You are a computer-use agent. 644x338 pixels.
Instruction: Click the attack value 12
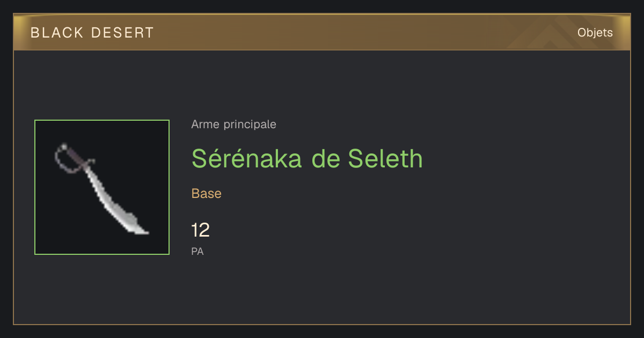pos(201,230)
